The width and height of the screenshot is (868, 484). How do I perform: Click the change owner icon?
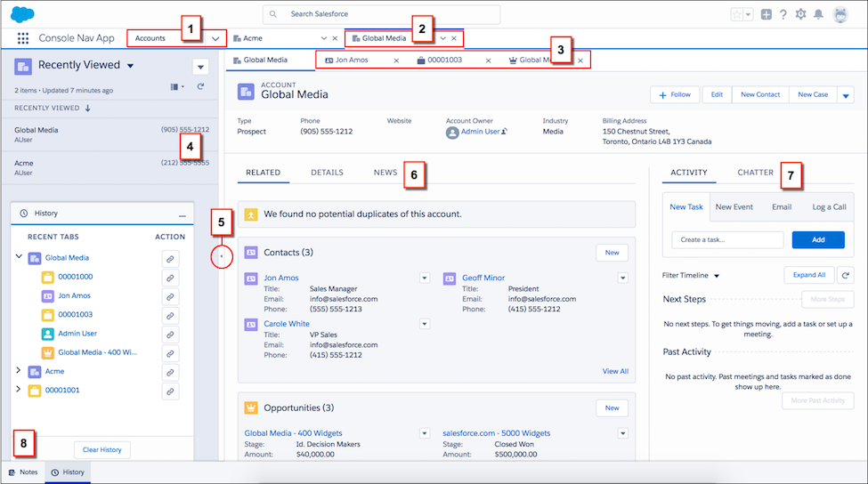point(504,132)
